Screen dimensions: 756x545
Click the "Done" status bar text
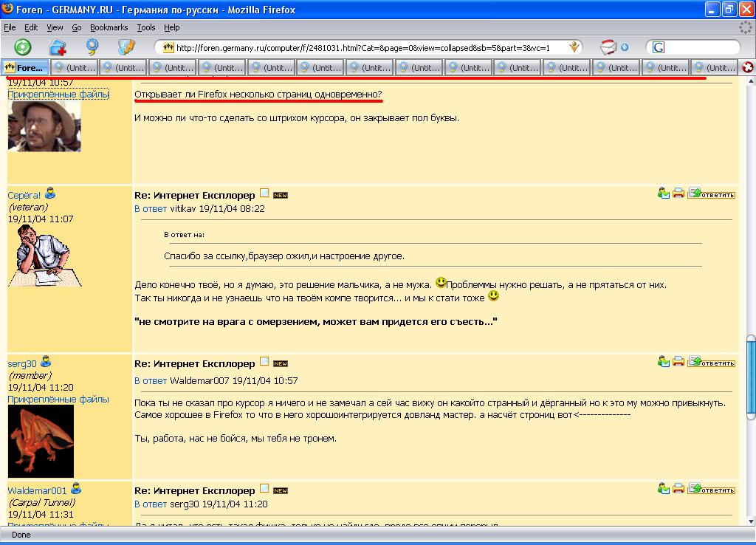[x=21, y=535]
